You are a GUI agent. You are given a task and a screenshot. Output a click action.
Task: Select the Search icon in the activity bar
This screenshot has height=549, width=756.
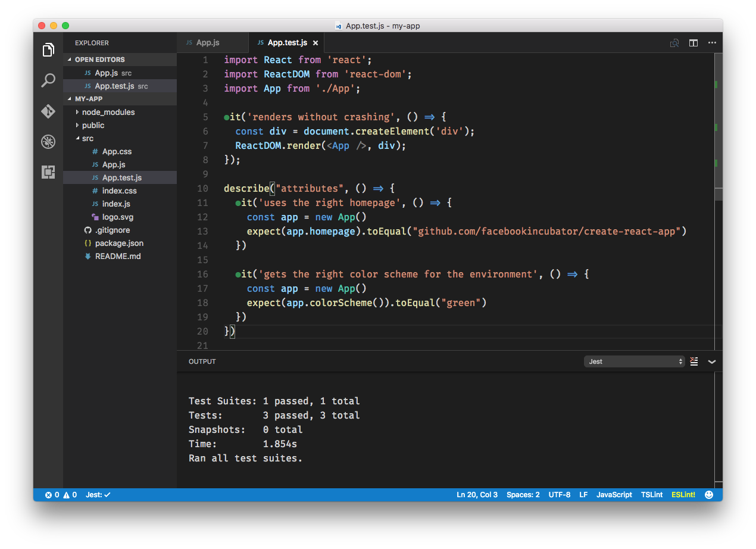coord(48,80)
